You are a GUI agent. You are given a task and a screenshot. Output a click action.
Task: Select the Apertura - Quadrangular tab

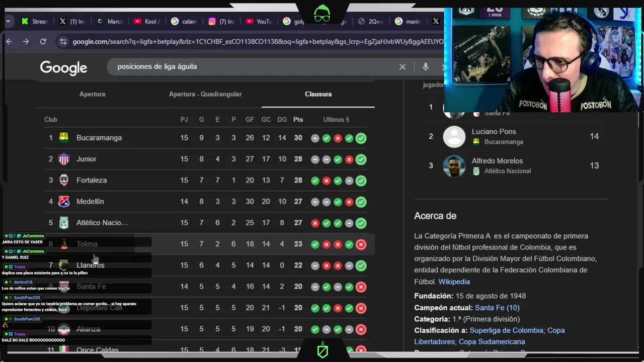205,94
